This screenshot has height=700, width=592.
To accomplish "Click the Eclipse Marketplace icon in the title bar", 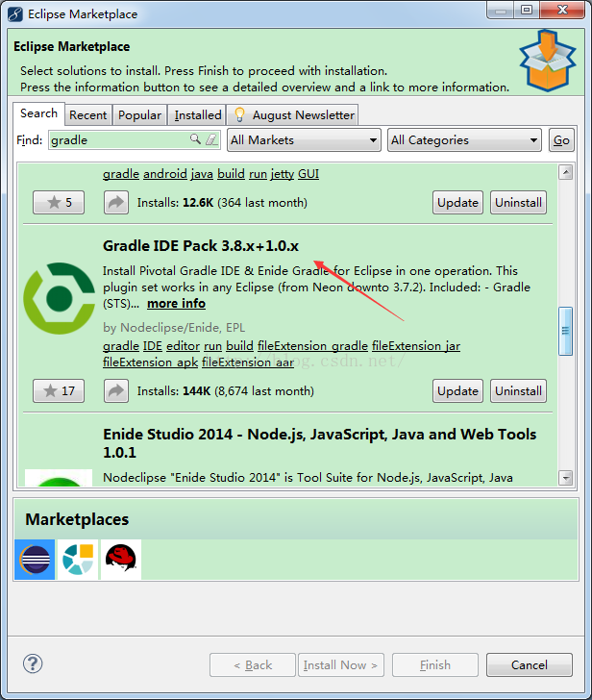I will pos(14,13).
